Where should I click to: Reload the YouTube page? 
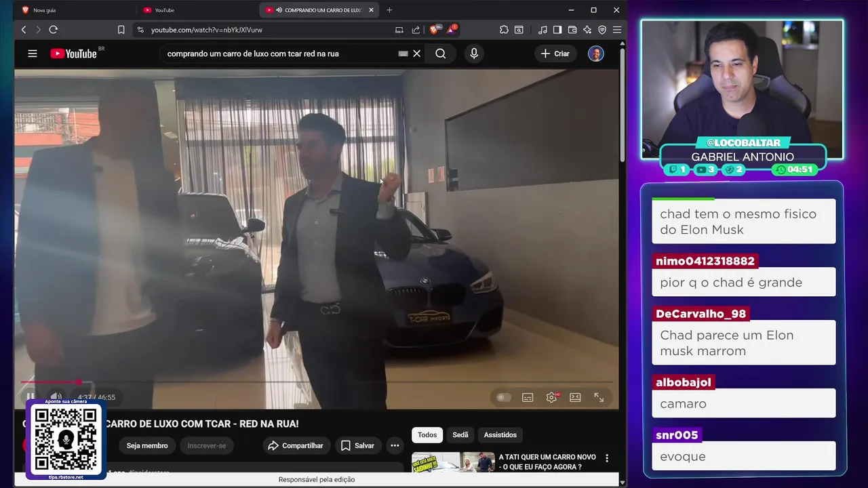pyautogui.click(x=54, y=30)
